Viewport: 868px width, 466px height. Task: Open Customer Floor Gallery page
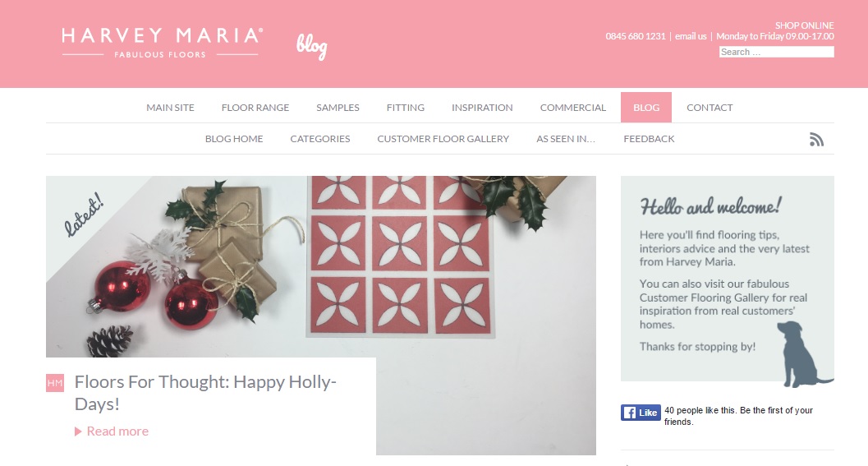click(x=443, y=139)
